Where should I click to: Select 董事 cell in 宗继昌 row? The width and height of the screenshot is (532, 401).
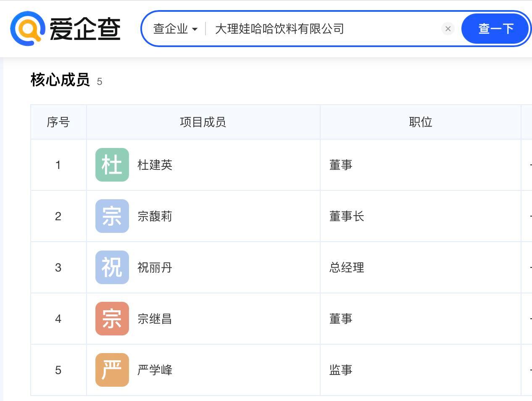[421, 319]
